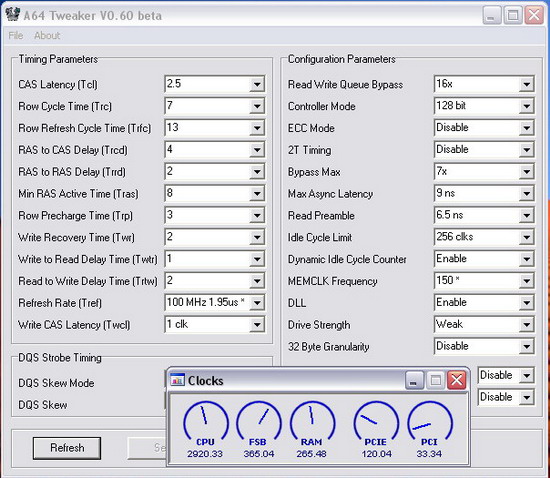The image size is (550, 478).
Task: Open Min RAS Active Time (Tras) dropdown
Action: pos(257,194)
